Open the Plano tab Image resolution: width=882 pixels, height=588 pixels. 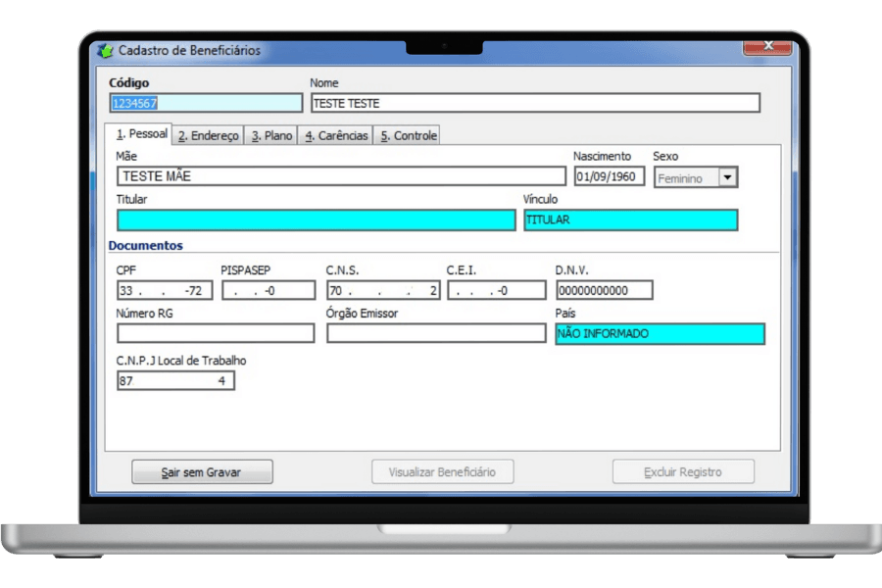click(x=271, y=136)
